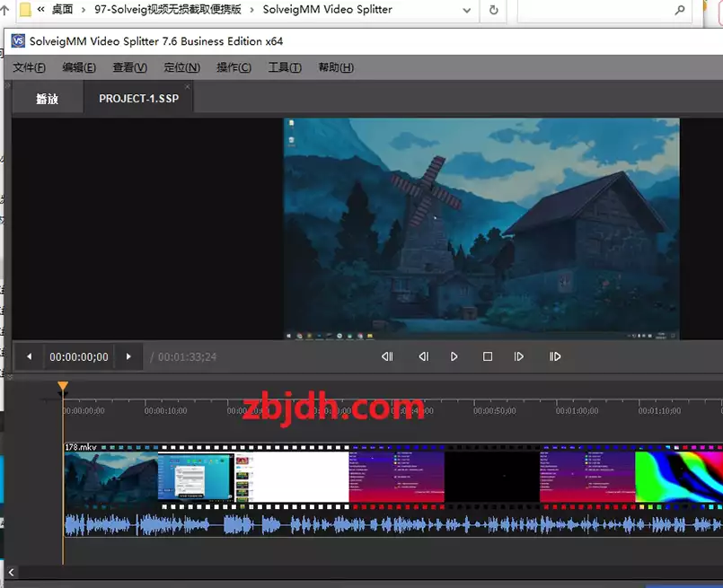This screenshot has width=723, height=588.
Task: Refresh the Explorer folder view
Action: 493,10
